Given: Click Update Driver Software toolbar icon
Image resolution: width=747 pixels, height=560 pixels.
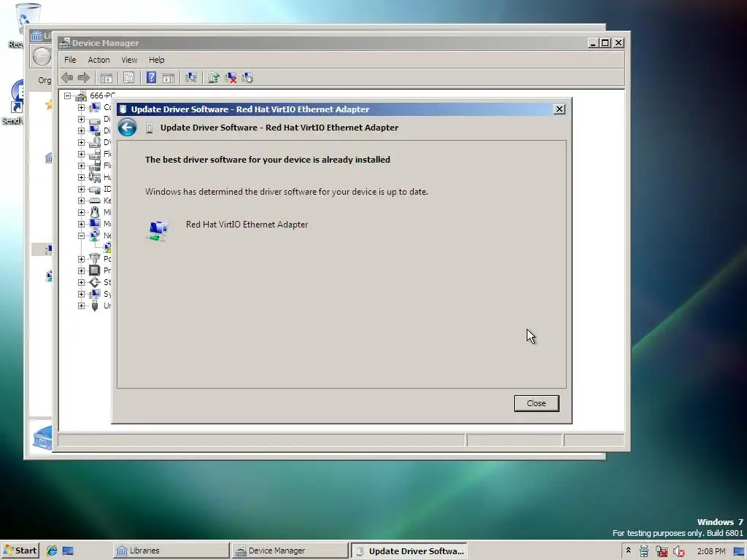Looking at the screenshot, I should click(214, 77).
